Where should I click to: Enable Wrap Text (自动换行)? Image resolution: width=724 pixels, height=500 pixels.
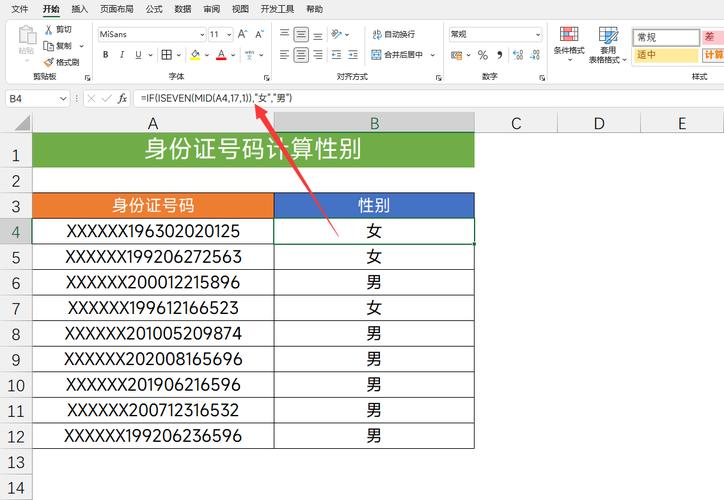point(393,34)
